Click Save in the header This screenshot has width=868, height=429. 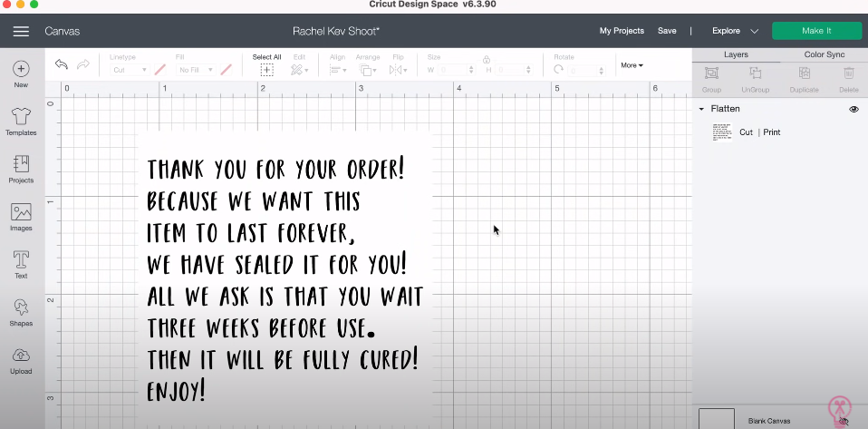pyautogui.click(x=667, y=31)
